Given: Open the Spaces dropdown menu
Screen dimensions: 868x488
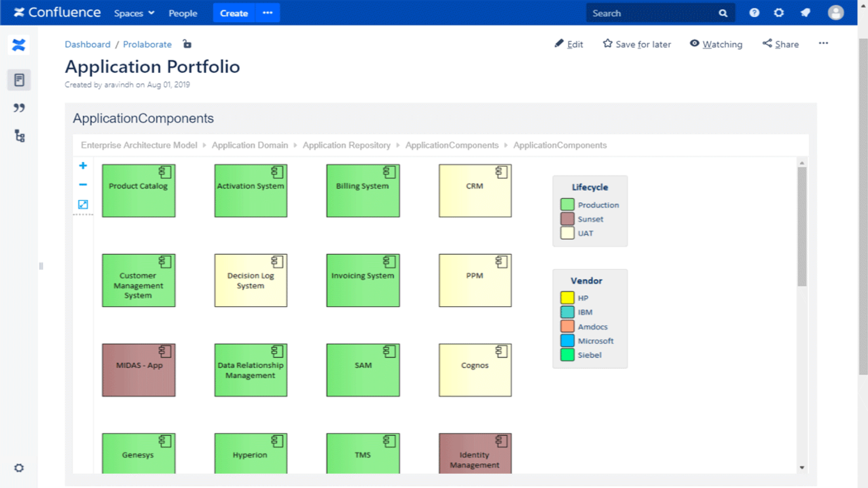Looking at the screenshot, I should pyautogui.click(x=134, y=13).
